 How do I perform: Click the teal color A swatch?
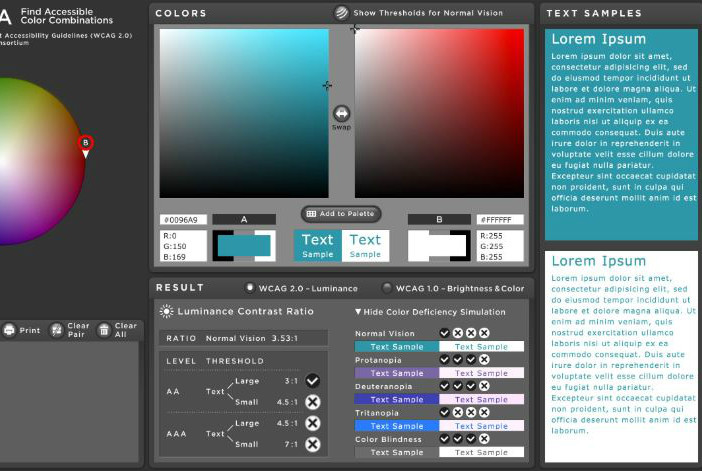tap(244, 246)
